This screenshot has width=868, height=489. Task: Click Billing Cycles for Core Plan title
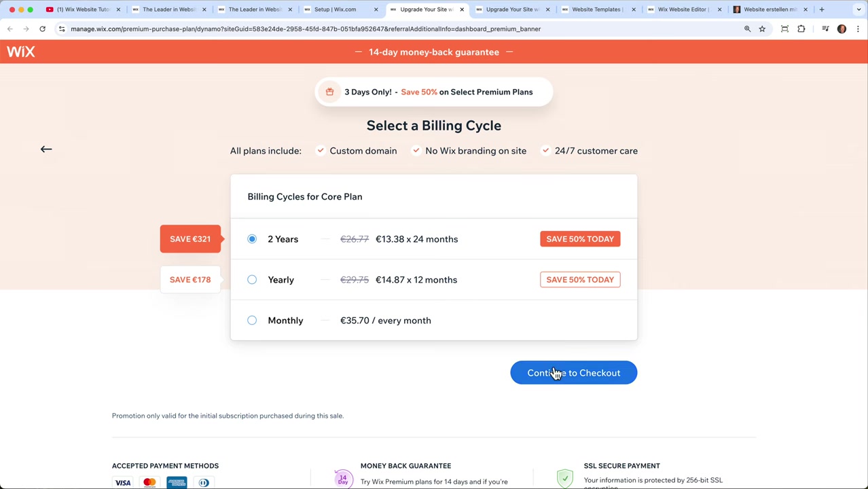tap(305, 196)
